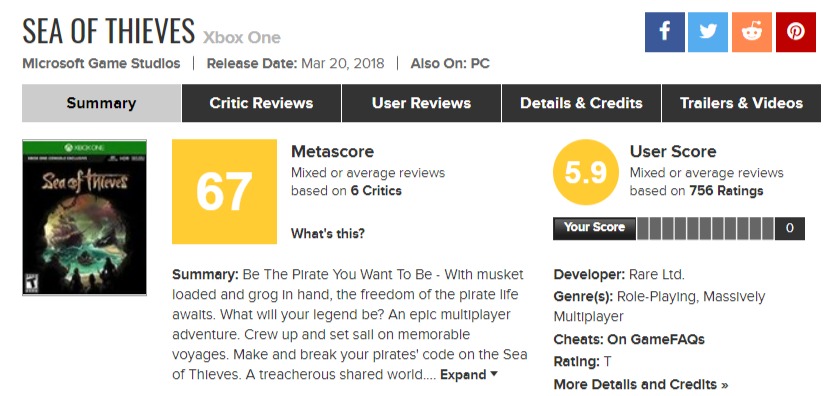Switch to the Critic Reviews tab
The width and height of the screenshot is (832, 396).
pos(261,103)
